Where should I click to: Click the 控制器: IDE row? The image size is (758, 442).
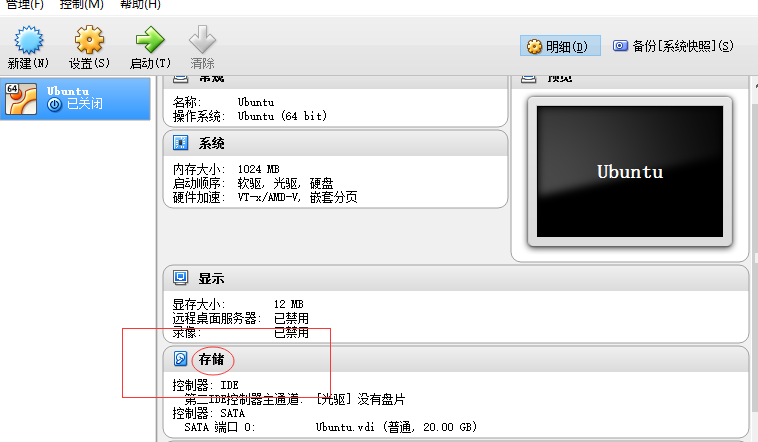[x=205, y=385]
